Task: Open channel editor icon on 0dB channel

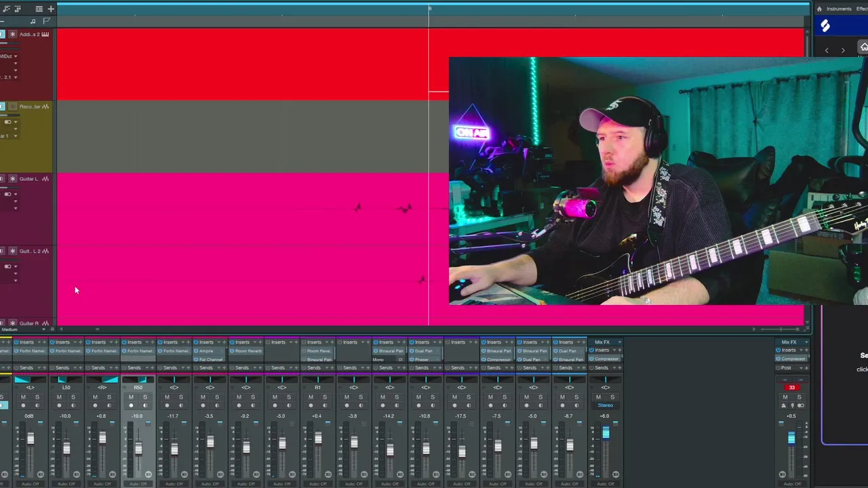Action: [41, 474]
